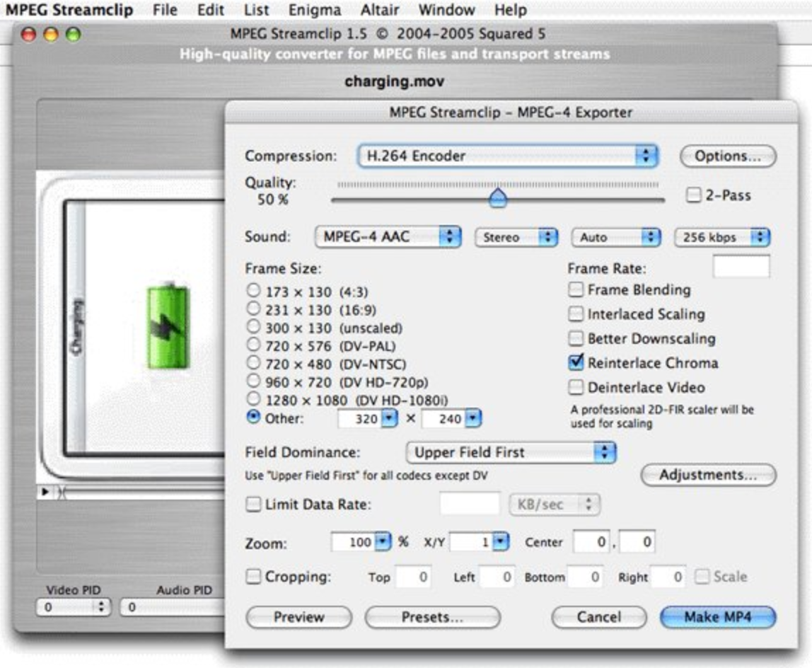The width and height of the screenshot is (812, 668).
Task: Open the List menu
Action: coord(256,10)
